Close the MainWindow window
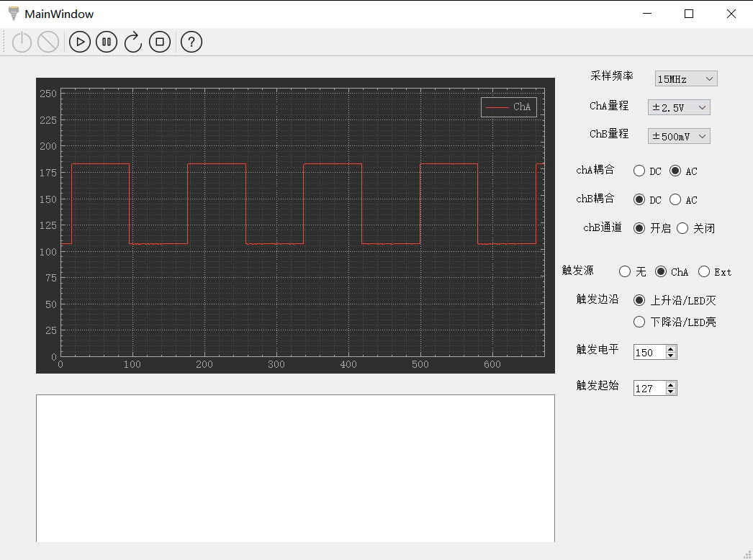The width and height of the screenshot is (753, 560). click(x=731, y=14)
